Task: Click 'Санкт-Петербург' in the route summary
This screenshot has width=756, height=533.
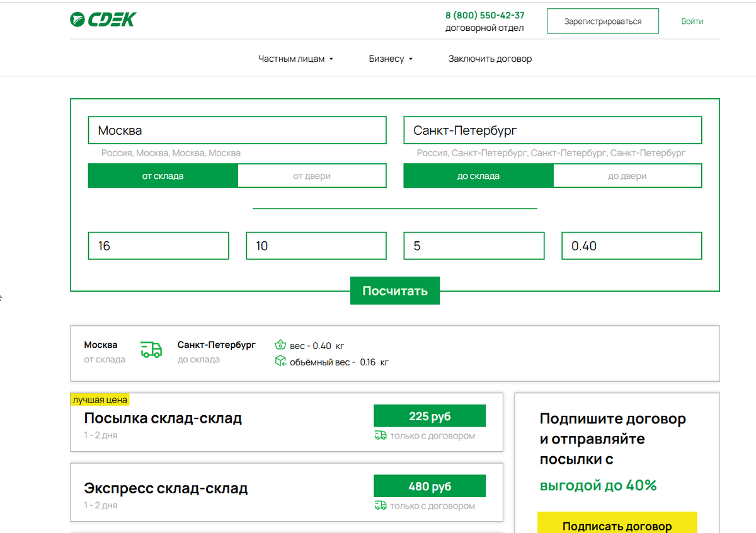Action: pyautogui.click(x=217, y=345)
